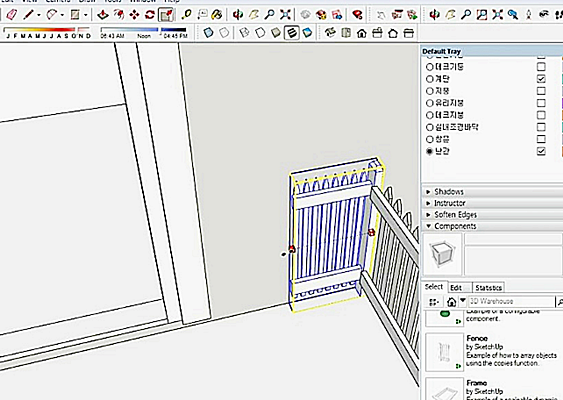Switch to Right view
563x400 pixels.
(x=377, y=33)
